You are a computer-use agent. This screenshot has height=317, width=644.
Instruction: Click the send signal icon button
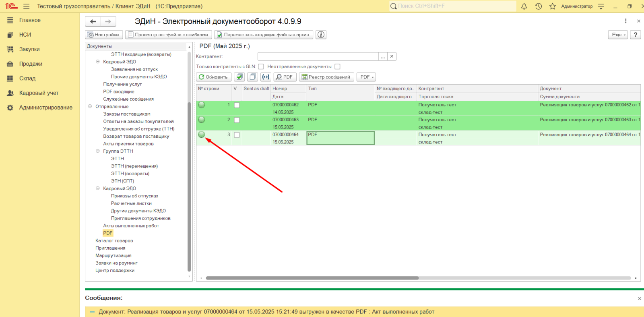coord(266,77)
